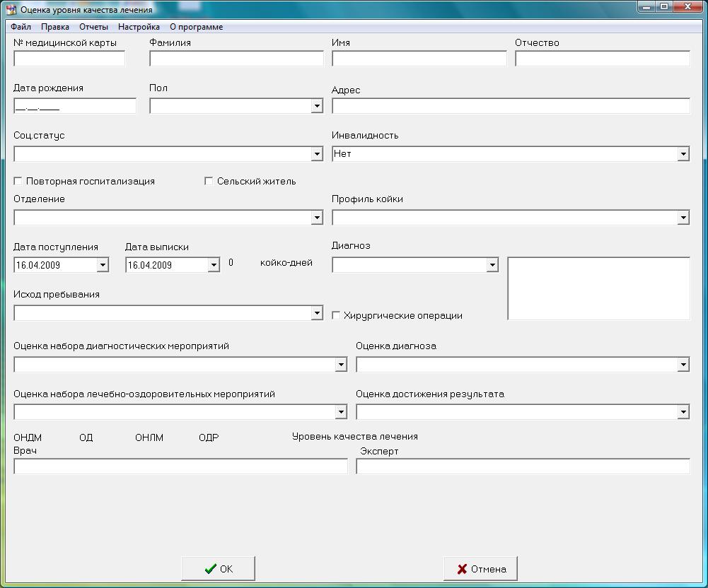
Task: Open Оценка набора диагностических мероприятий dropdown
Action: click(341, 364)
